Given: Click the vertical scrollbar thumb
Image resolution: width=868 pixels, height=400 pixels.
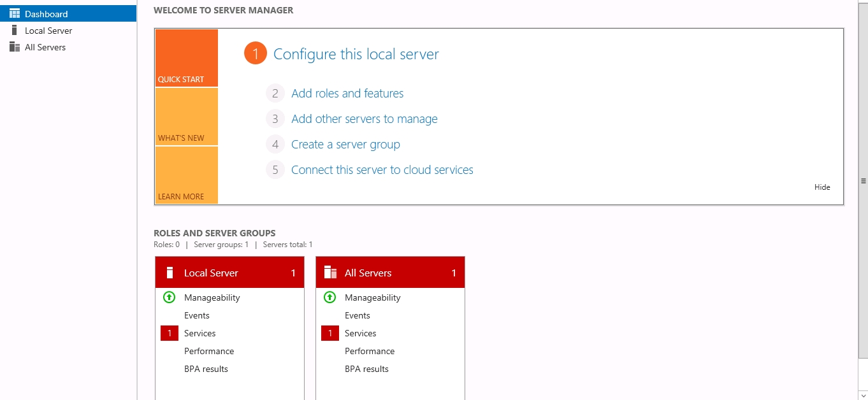Looking at the screenshot, I should point(864,182).
